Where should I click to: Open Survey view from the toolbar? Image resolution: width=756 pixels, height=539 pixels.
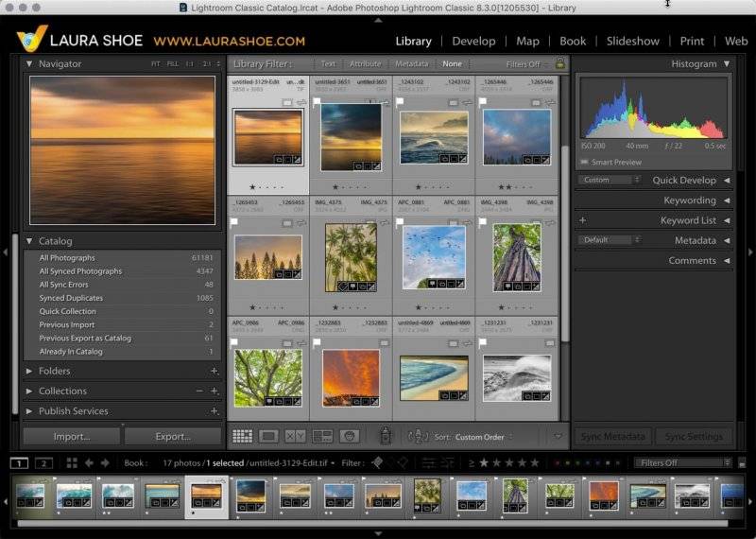(x=322, y=437)
